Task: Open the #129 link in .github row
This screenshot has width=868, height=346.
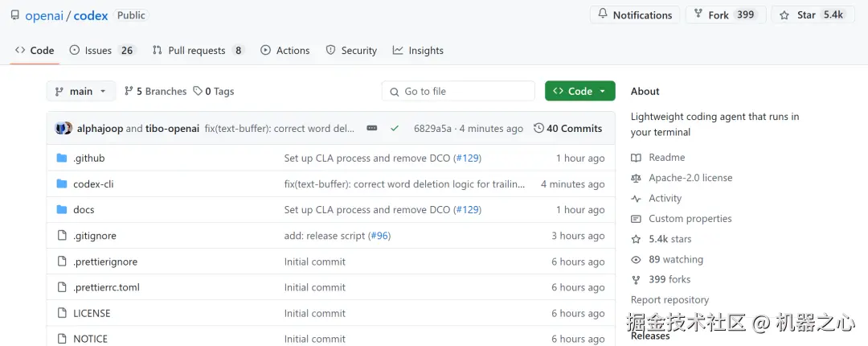Action: coord(468,158)
